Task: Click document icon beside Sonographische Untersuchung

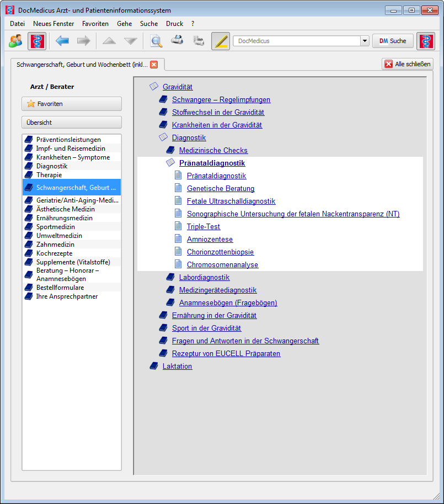Action: click(178, 213)
